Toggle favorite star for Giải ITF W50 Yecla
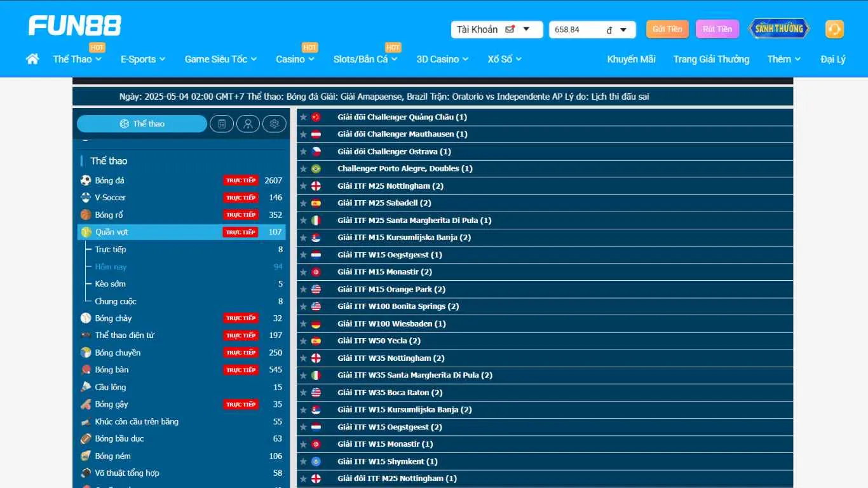The width and height of the screenshot is (868, 488). click(x=304, y=341)
